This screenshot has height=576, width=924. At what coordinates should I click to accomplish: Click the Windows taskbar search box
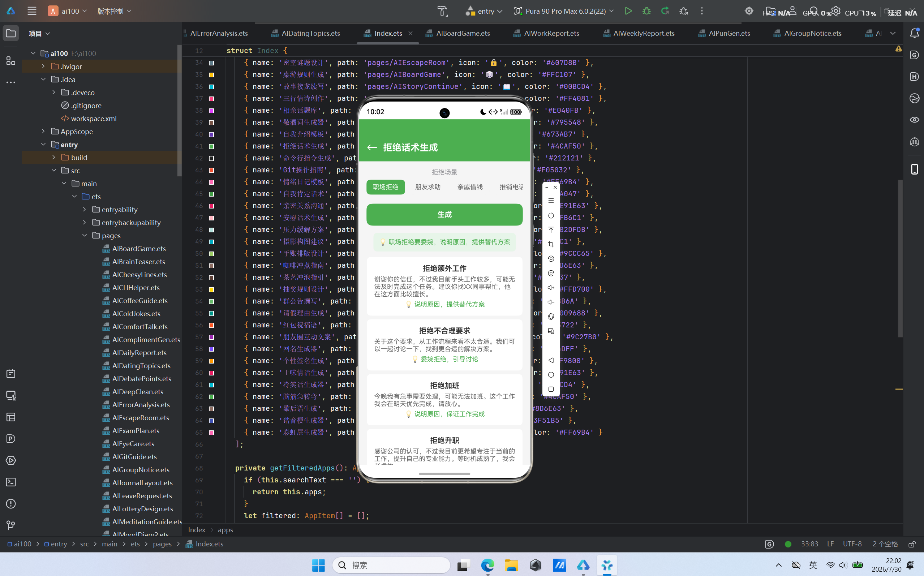pos(391,565)
